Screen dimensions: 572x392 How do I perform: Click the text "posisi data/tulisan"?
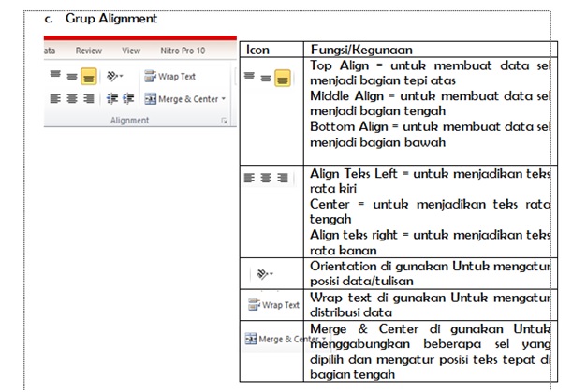coord(361,282)
